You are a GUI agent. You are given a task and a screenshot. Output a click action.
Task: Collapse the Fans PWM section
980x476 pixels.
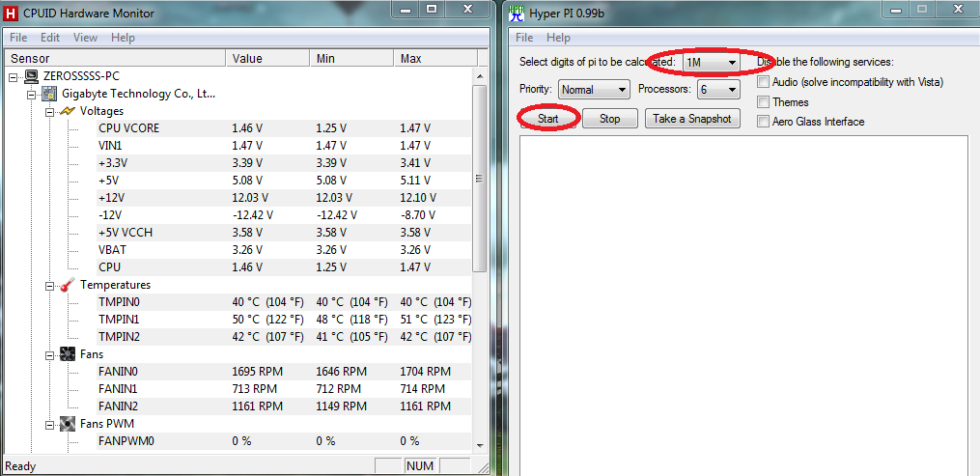[x=50, y=425]
